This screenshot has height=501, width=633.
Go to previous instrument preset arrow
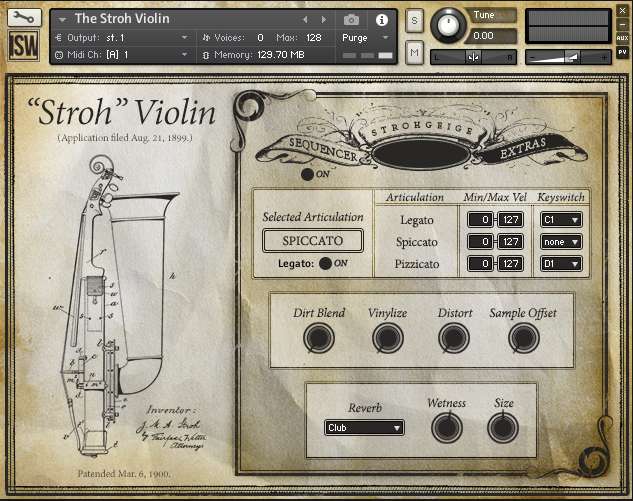[x=306, y=19]
